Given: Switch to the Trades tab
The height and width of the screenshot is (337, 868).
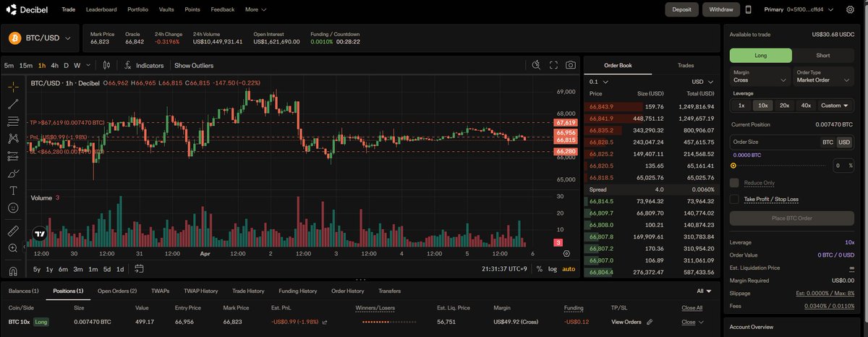Looking at the screenshot, I should 686,65.
